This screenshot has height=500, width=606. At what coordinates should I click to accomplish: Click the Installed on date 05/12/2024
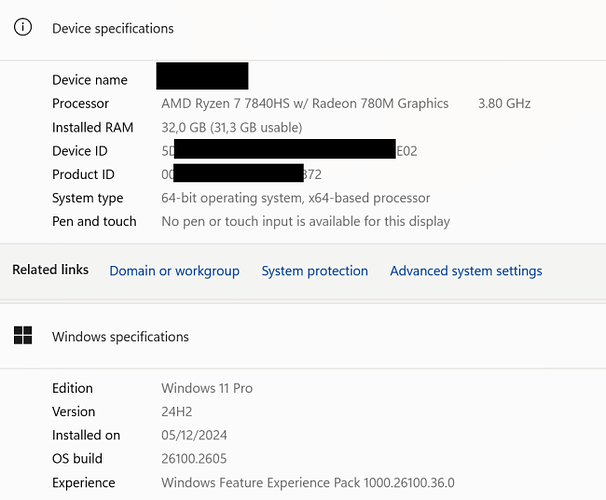194,435
